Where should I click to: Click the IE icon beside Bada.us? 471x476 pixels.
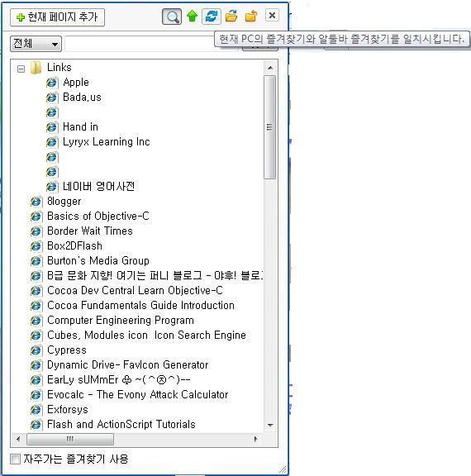[52, 98]
